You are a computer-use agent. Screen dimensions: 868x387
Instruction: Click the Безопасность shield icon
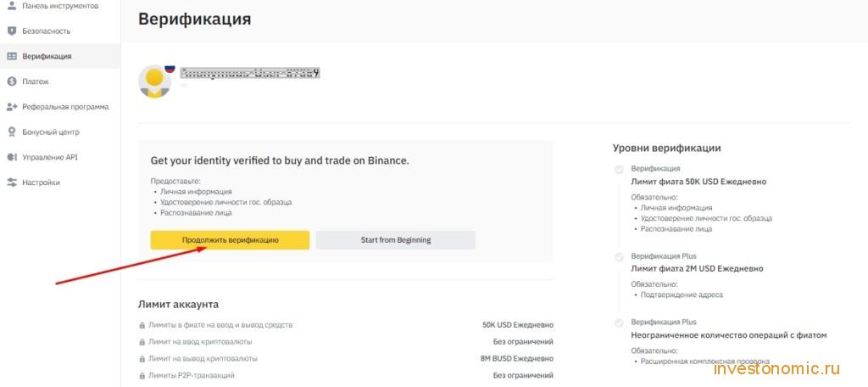[x=11, y=31]
